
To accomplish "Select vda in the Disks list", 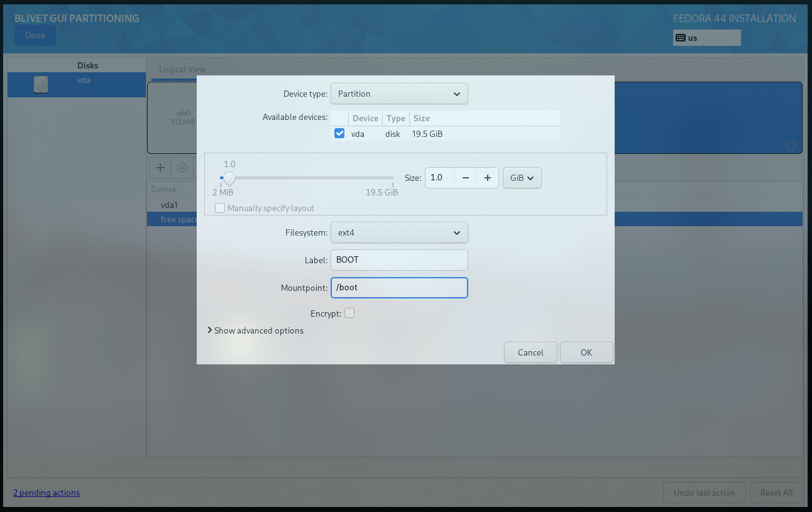I will tap(77, 85).
